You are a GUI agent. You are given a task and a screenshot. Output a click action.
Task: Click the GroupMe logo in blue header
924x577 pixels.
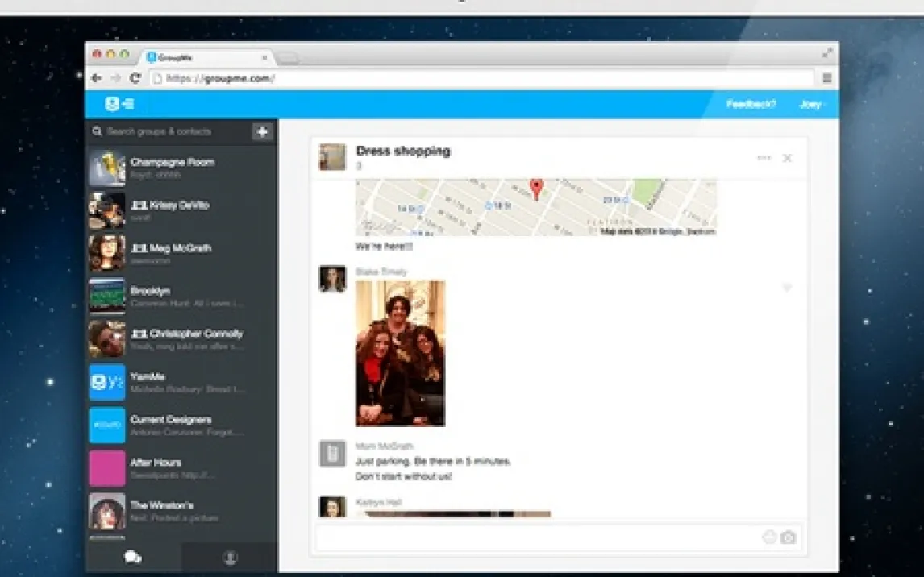119,104
